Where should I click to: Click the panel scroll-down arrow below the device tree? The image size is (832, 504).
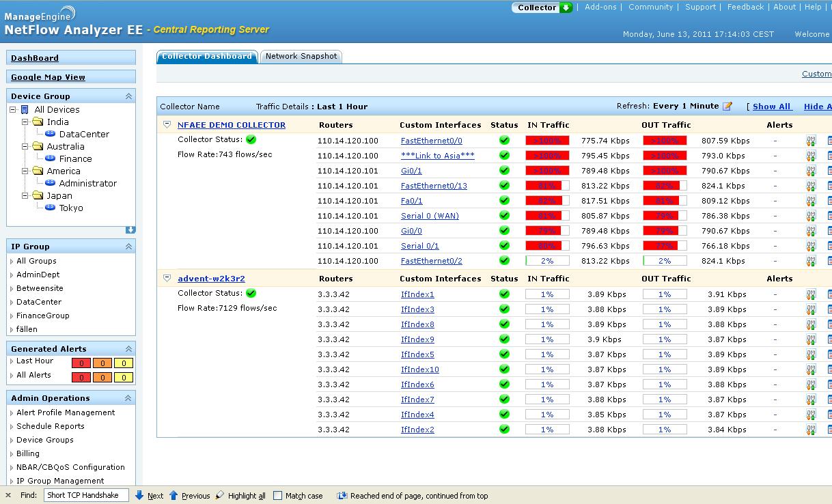pyautogui.click(x=130, y=230)
